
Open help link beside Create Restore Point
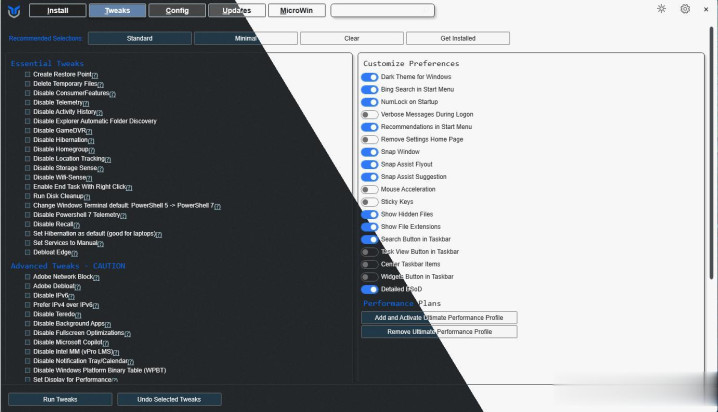pos(95,75)
